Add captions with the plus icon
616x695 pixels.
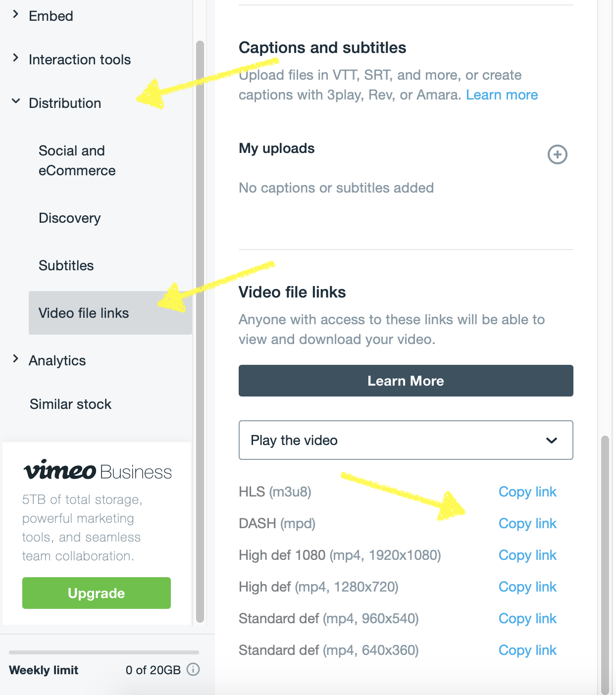pos(557,154)
